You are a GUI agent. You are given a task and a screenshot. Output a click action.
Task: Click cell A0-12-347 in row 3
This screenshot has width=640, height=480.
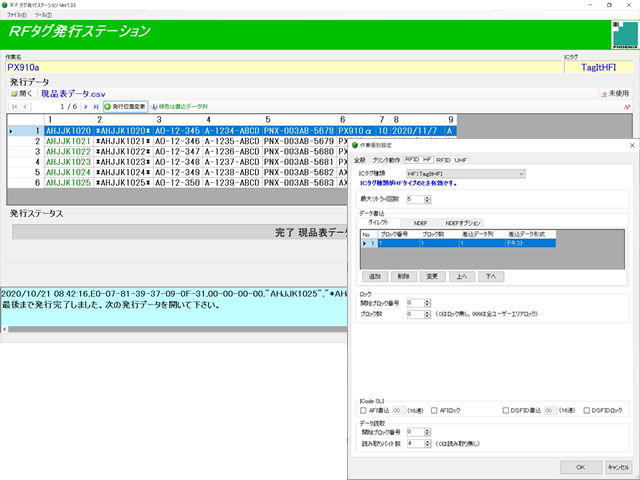click(x=178, y=151)
